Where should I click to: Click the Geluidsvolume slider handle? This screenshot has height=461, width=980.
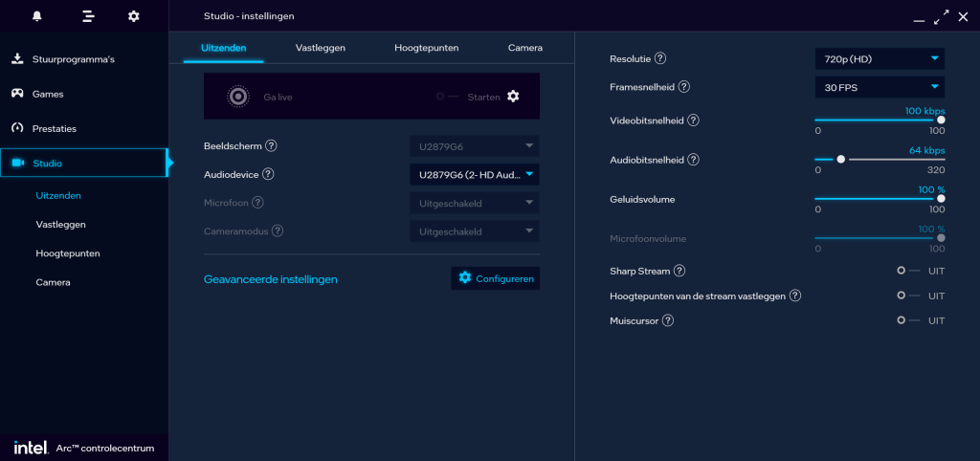(942, 199)
